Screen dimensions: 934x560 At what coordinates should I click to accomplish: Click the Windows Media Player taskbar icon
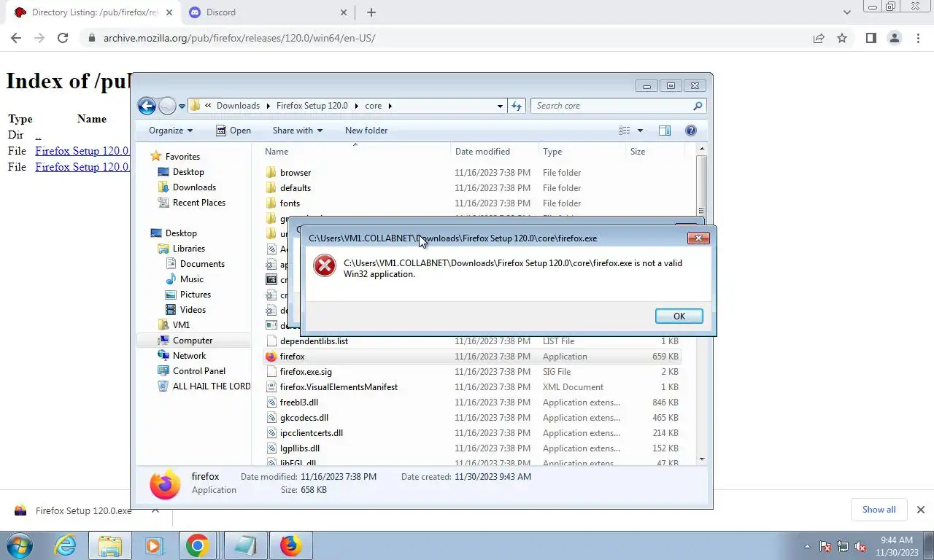click(154, 545)
